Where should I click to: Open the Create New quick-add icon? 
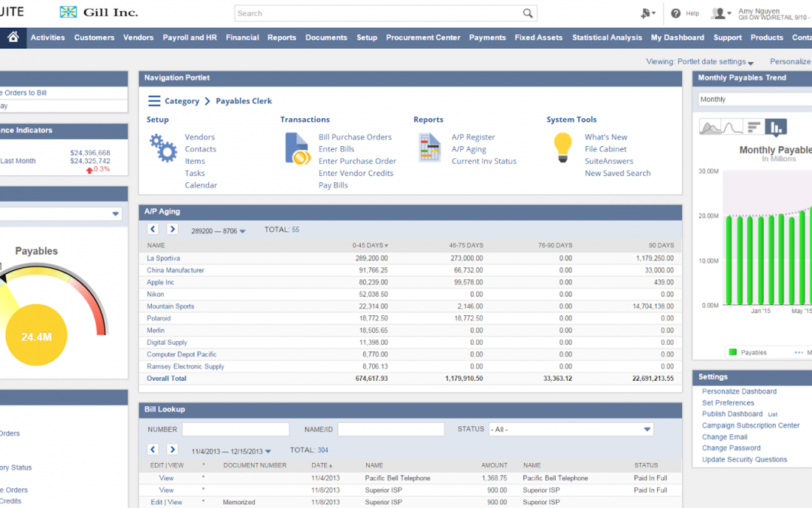[x=647, y=14]
